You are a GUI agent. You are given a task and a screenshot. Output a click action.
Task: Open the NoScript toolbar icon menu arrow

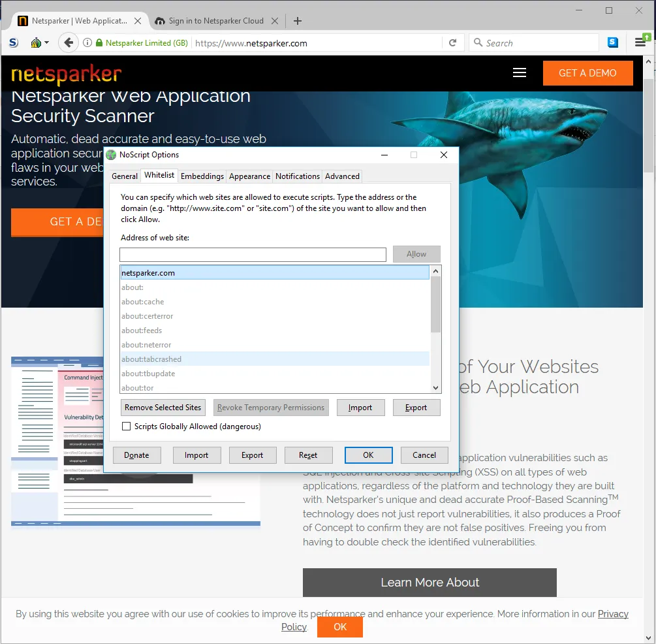(46, 42)
